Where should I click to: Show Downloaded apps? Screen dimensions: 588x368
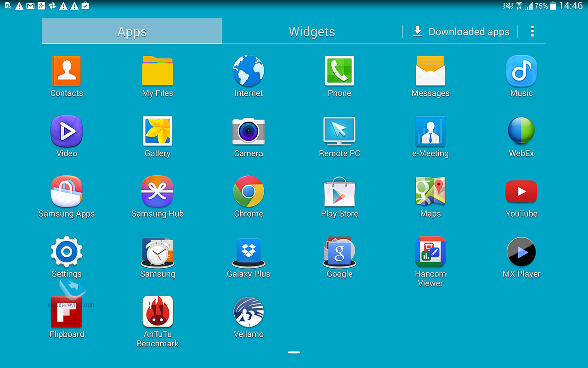pyautogui.click(x=461, y=31)
